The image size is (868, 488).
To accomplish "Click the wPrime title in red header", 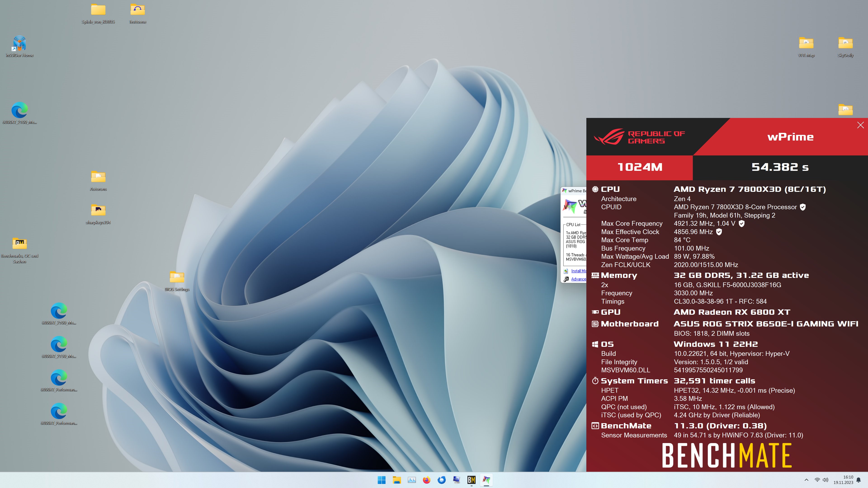I will point(790,137).
